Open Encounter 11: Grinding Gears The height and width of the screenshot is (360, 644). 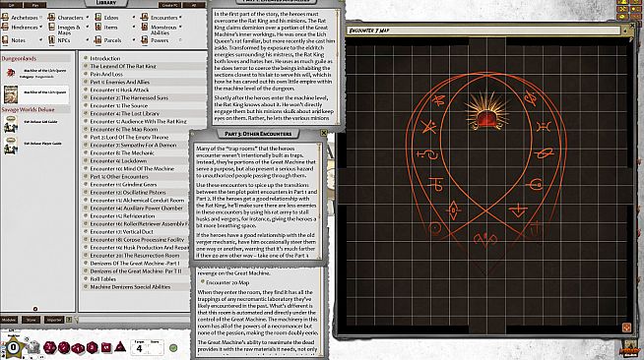[123, 184]
